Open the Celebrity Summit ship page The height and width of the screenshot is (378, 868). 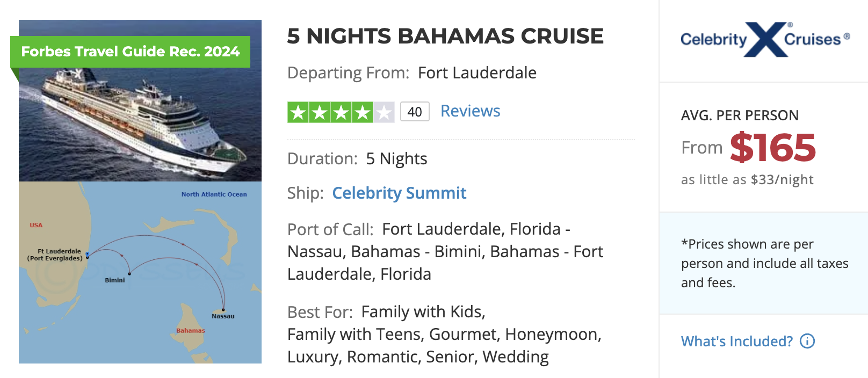pyautogui.click(x=399, y=193)
